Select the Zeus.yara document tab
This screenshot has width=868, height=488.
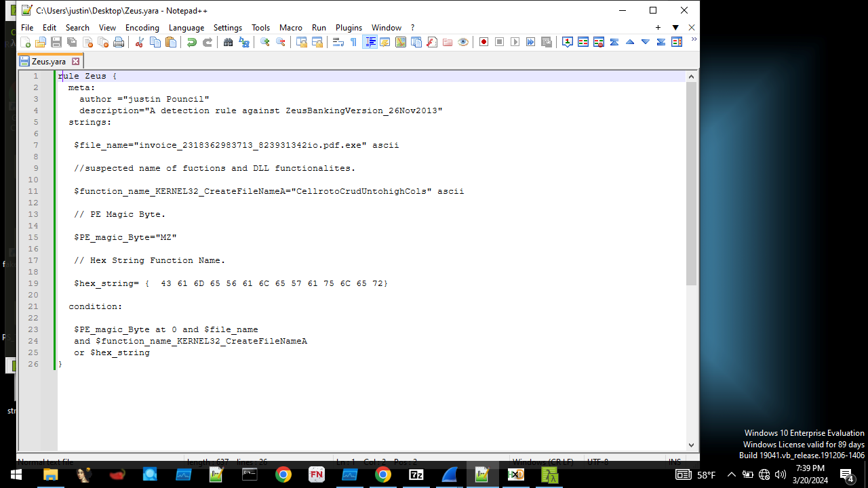tap(50, 61)
